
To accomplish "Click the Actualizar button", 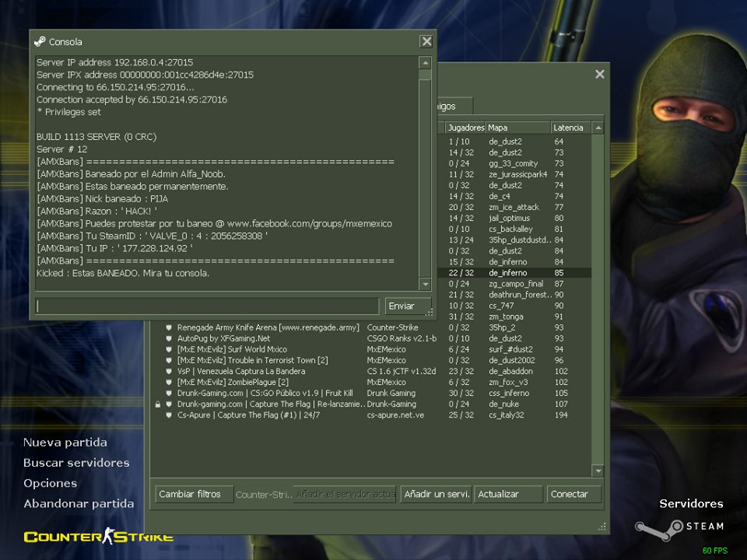I will point(508,495).
